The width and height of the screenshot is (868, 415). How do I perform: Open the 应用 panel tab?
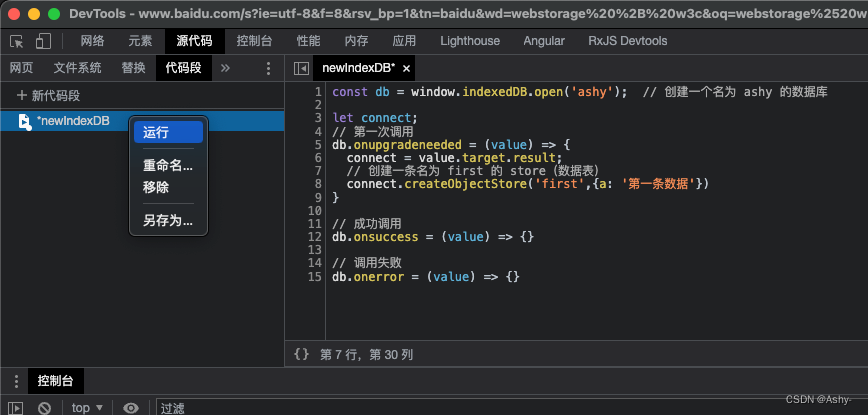tap(404, 41)
